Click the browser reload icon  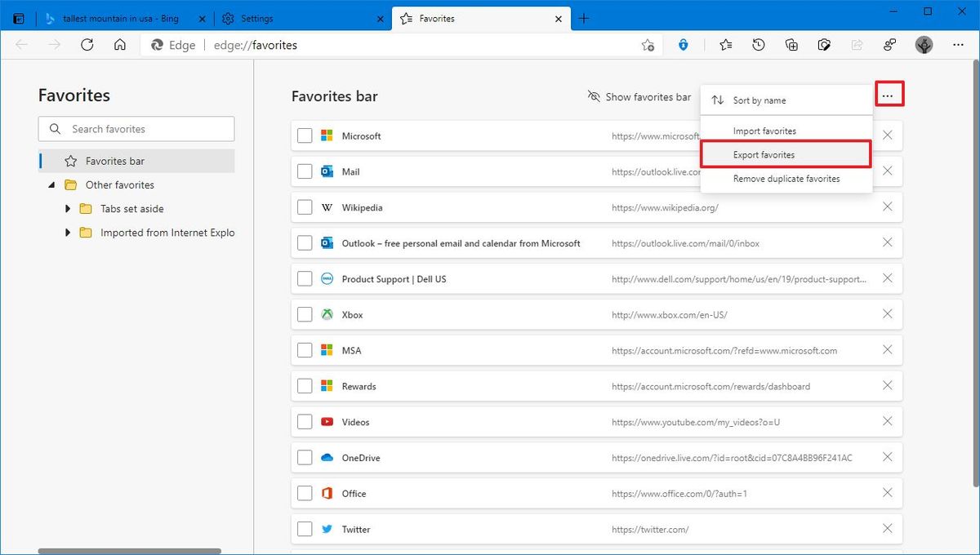(x=87, y=45)
